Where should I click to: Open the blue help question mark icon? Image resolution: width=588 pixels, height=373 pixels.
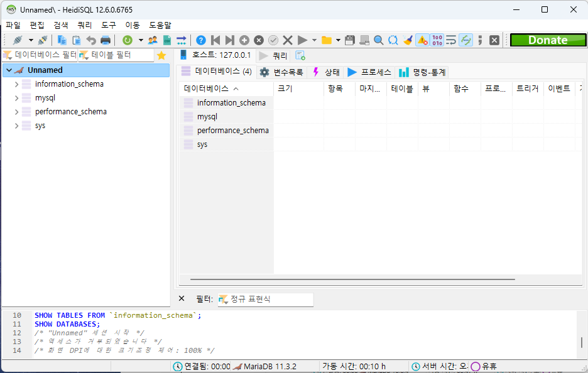(201, 40)
